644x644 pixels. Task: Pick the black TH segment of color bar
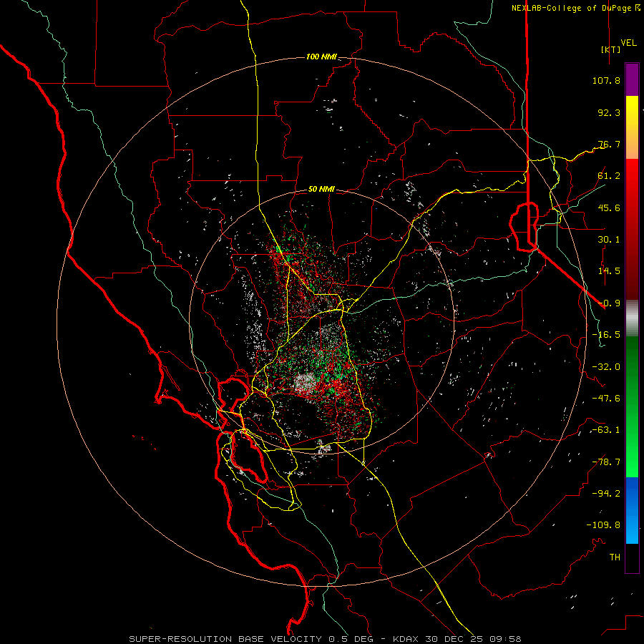pyautogui.click(x=632, y=558)
